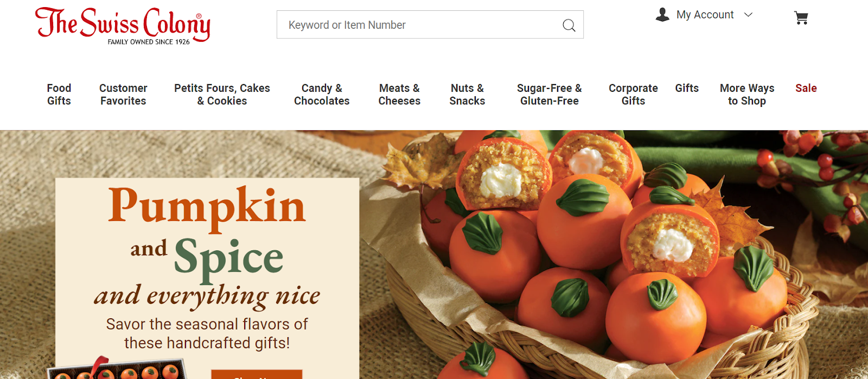Click The Swiss Colony logo

(x=123, y=26)
